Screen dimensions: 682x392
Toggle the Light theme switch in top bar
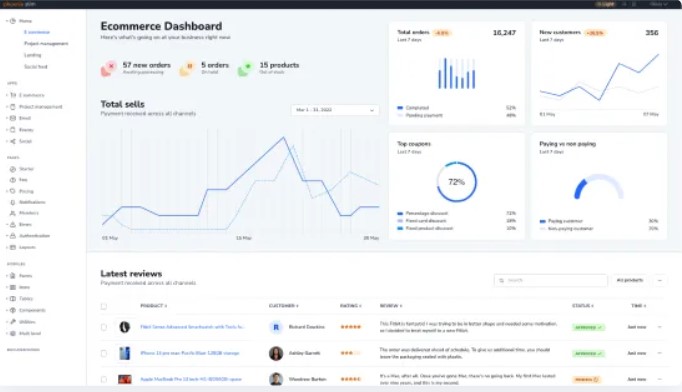605,4
